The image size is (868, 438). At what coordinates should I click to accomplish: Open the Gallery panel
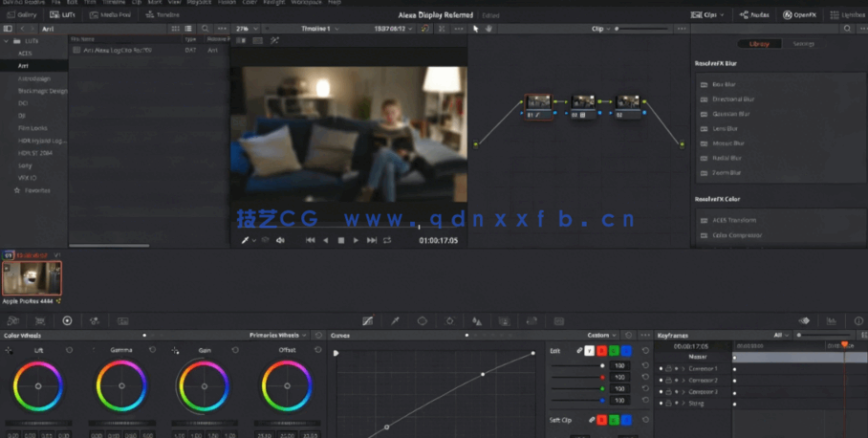tap(23, 15)
